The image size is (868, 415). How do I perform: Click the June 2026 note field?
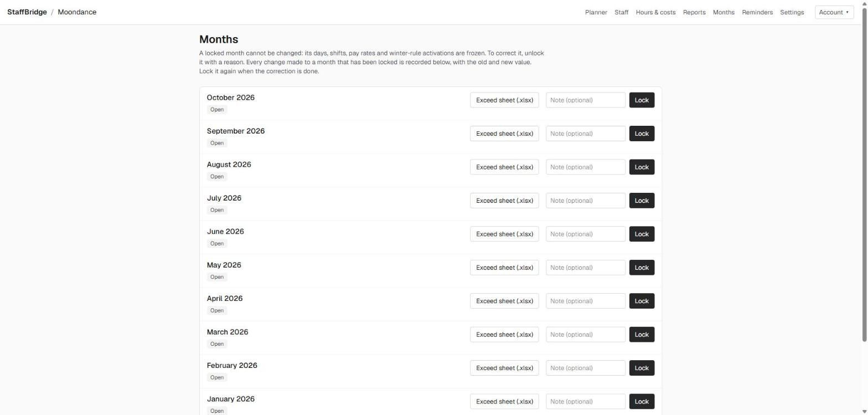[586, 234]
